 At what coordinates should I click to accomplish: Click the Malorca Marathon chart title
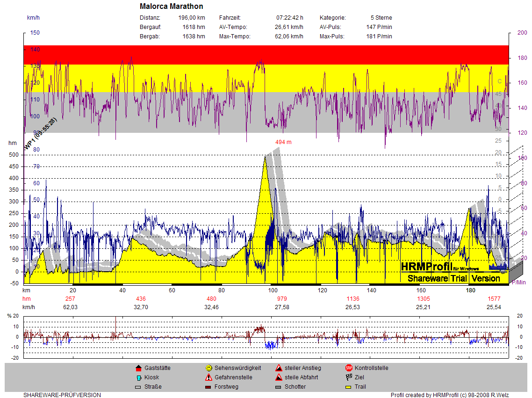click(x=172, y=7)
